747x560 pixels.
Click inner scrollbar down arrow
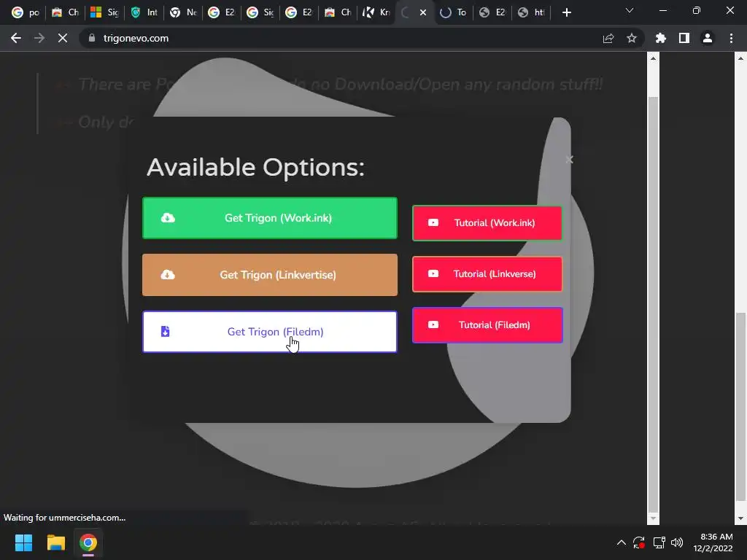(653, 518)
